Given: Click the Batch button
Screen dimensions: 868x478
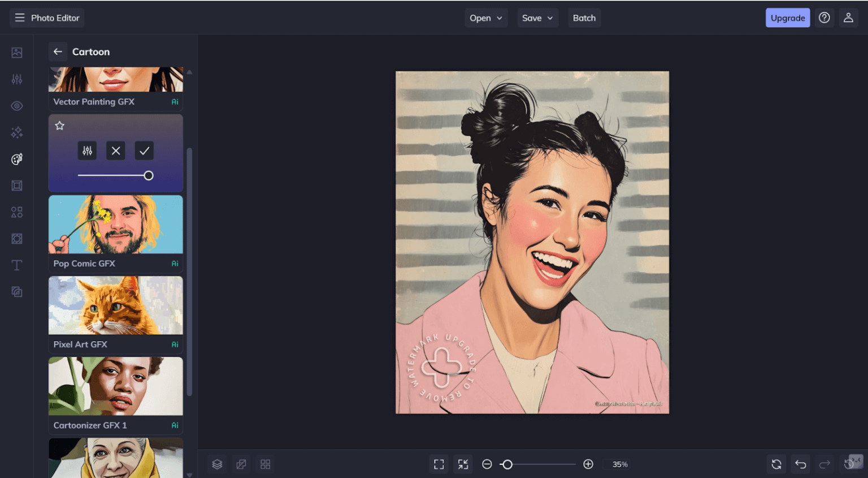Looking at the screenshot, I should pos(584,18).
